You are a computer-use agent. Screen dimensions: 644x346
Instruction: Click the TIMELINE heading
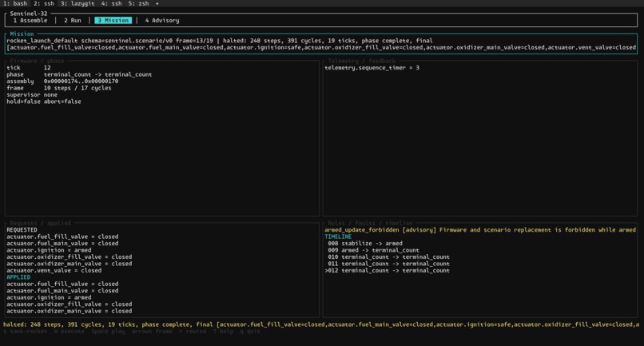[338, 237]
